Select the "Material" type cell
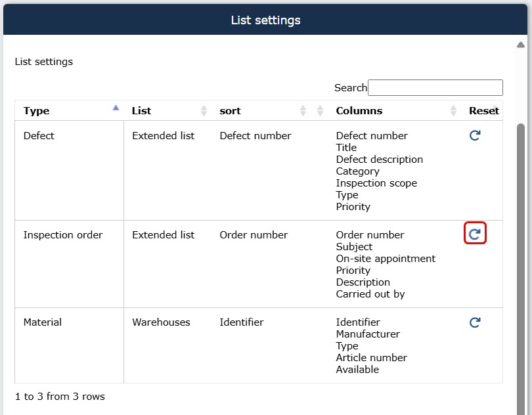The image size is (532, 415). tap(43, 322)
